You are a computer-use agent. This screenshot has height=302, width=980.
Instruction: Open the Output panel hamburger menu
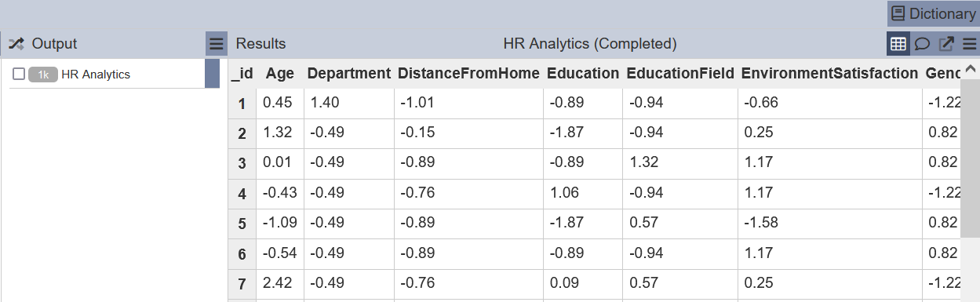click(x=217, y=44)
